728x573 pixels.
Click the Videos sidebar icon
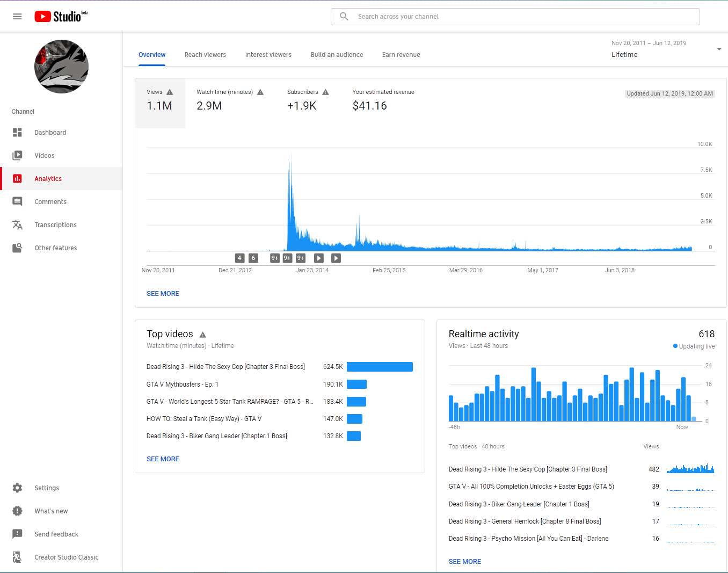17,155
